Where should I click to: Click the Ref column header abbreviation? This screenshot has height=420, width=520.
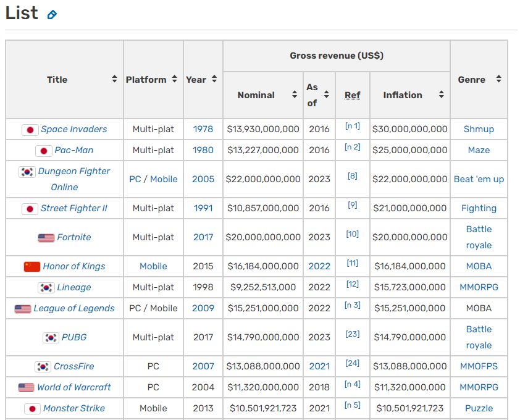352,95
